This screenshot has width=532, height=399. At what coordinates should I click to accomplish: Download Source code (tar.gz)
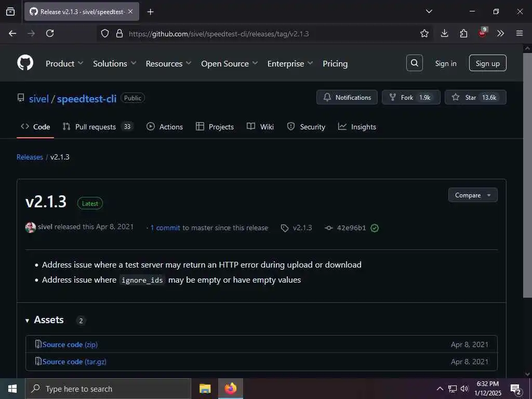coord(74,362)
